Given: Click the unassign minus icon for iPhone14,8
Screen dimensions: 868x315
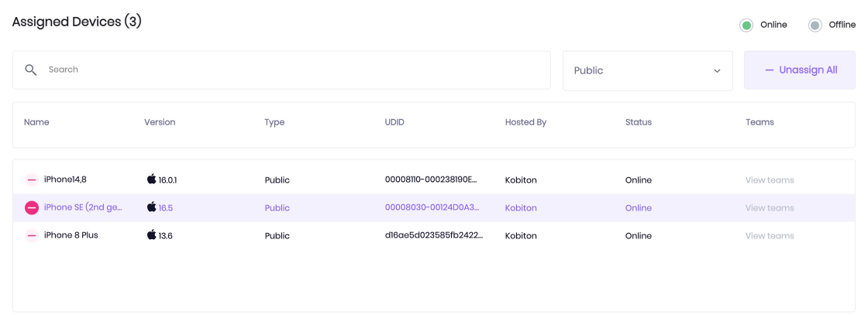Looking at the screenshot, I should [32, 180].
